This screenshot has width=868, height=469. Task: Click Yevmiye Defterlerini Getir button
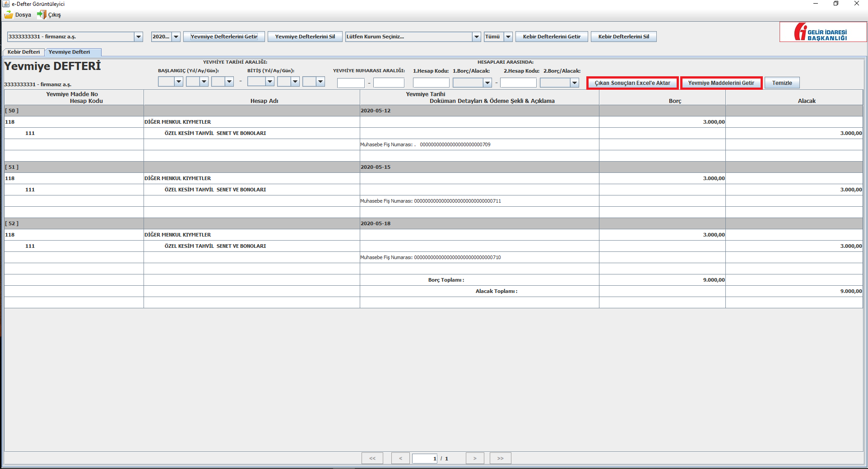[x=224, y=37]
